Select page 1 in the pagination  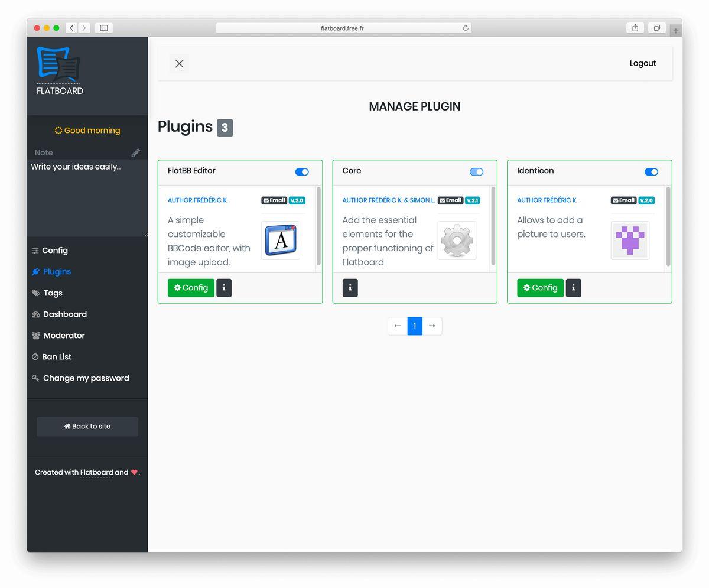415,326
